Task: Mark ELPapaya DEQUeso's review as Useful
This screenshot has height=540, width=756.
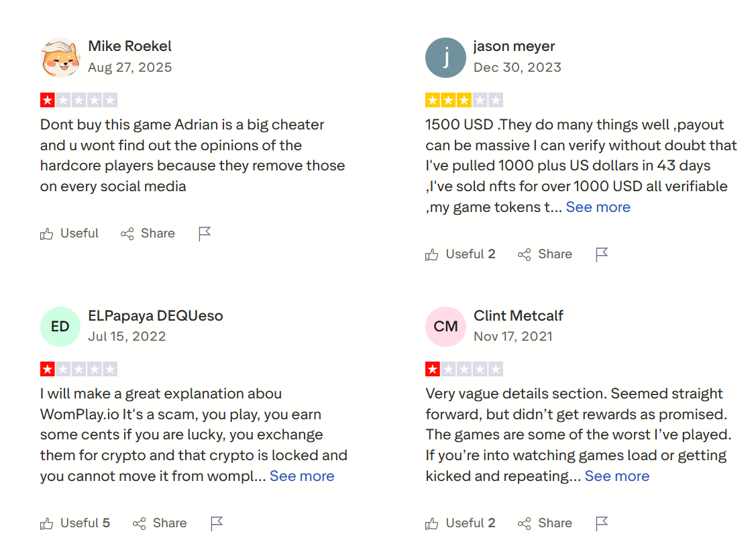Action: click(75, 523)
